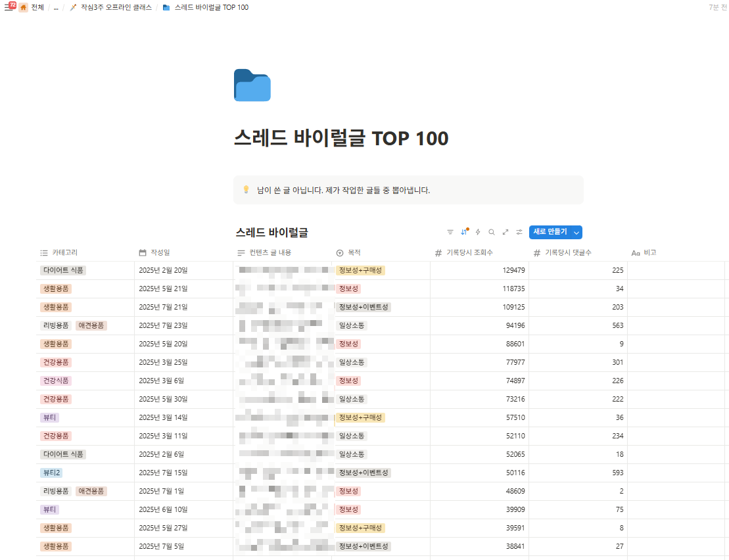This screenshot has width=729, height=560.
Task: Click the sort arrows icon
Action: pos(464,232)
